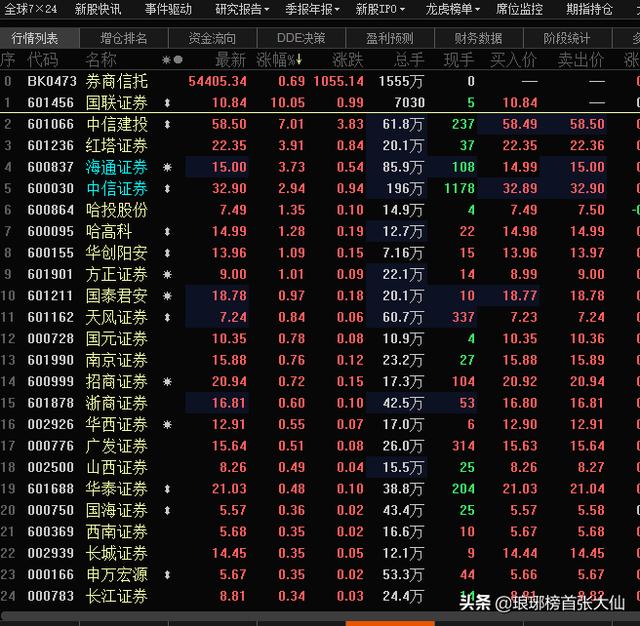Viewport: 640px width, 626px height.
Task: Switch to the 盈利预测 tab
Action: [x=390, y=38]
